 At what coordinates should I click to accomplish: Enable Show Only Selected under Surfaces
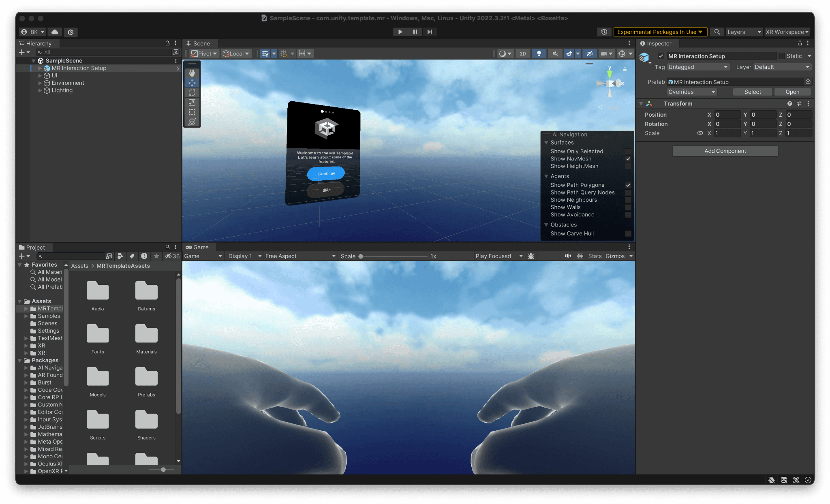(628, 151)
